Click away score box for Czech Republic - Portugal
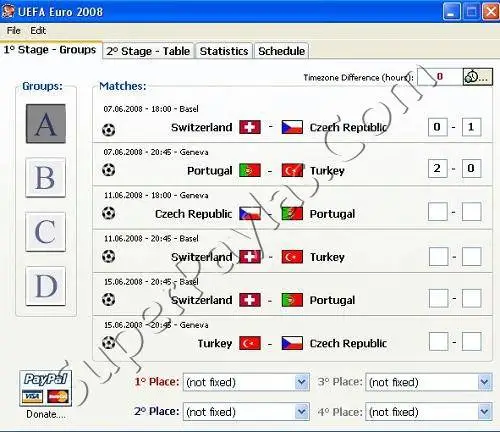 pos(471,212)
